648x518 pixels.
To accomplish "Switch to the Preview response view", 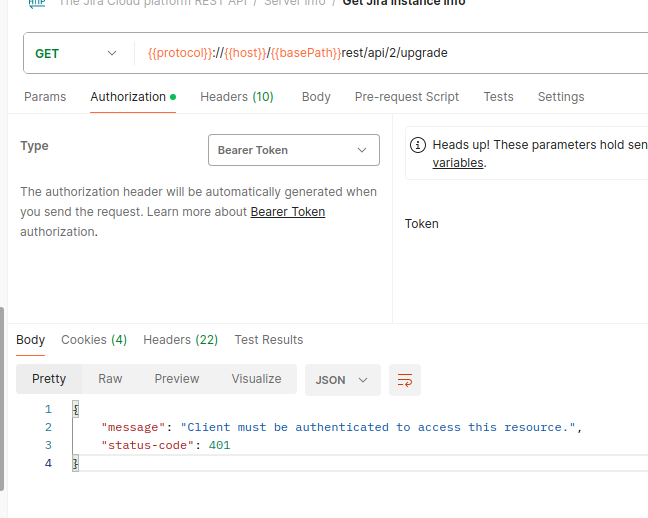I will (177, 379).
